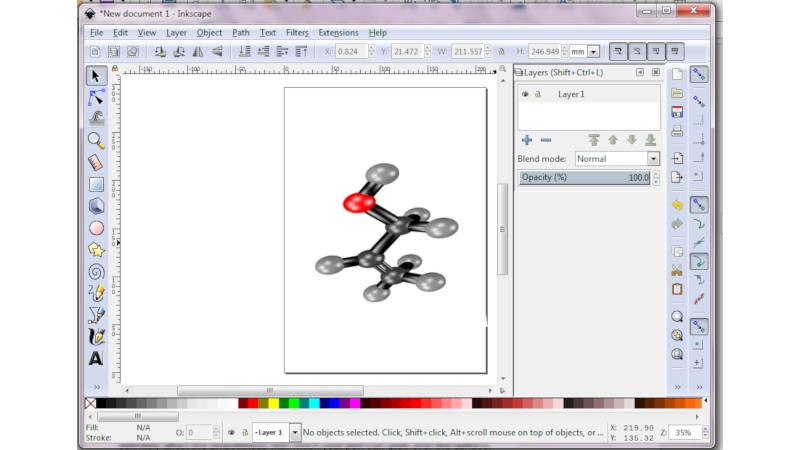Select the Selector arrow tool

96,76
